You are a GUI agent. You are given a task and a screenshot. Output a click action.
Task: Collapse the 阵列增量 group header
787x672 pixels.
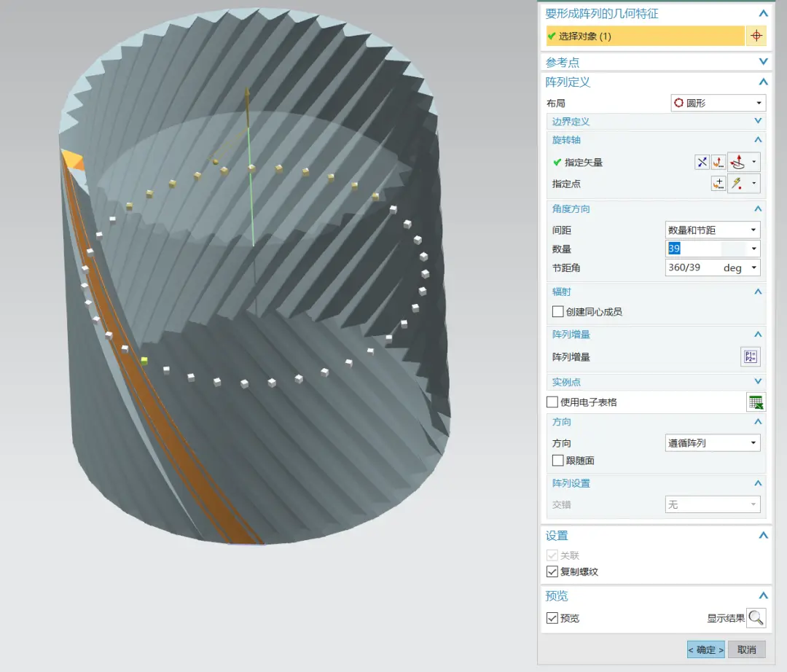(x=758, y=335)
